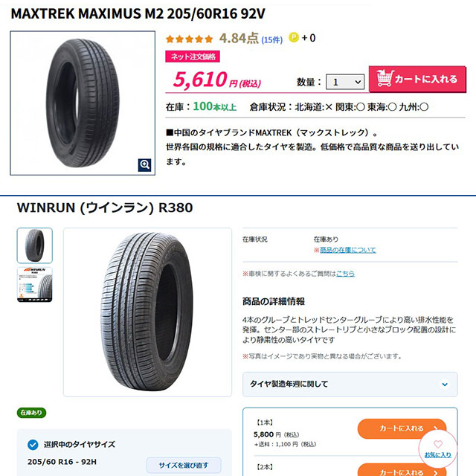
Task: Click the yellow P points coin icon
Action: pyautogui.click(x=294, y=37)
